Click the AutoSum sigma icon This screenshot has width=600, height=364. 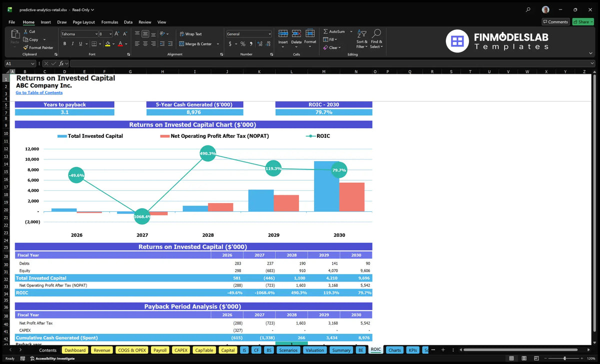pyautogui.click(x=325, y=31)
